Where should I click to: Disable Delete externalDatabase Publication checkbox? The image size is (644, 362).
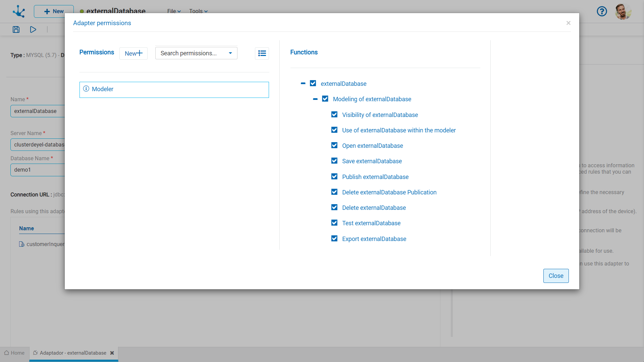334,192
